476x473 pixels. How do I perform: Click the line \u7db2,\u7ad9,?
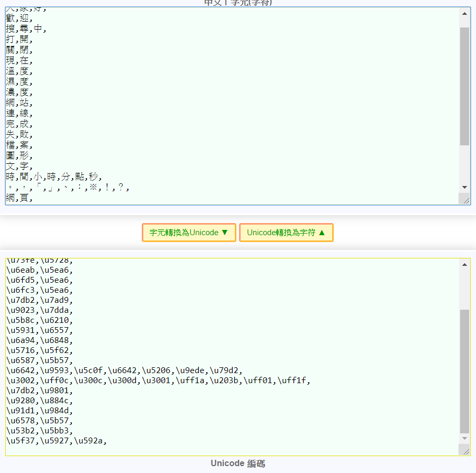[x=40, y=300]
